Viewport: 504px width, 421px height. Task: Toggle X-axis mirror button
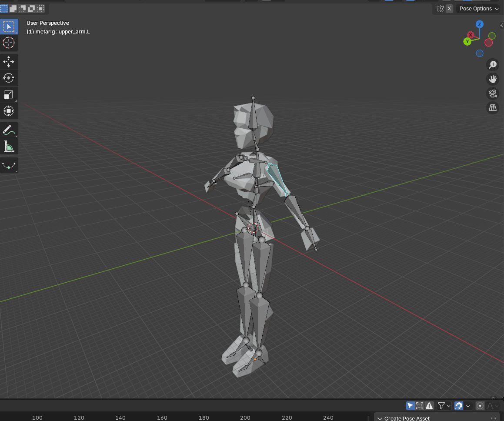(449, 9)
